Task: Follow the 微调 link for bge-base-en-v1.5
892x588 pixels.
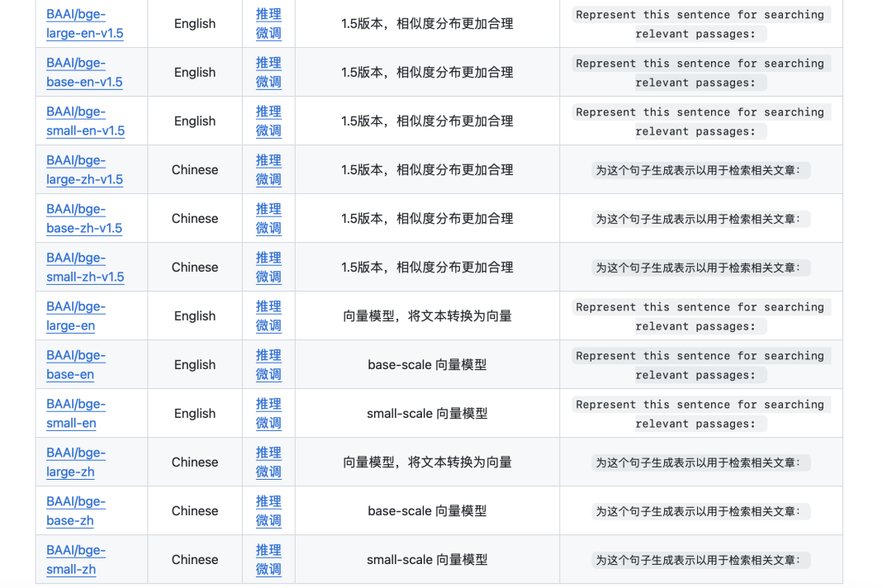Action: tap(268, 83)
